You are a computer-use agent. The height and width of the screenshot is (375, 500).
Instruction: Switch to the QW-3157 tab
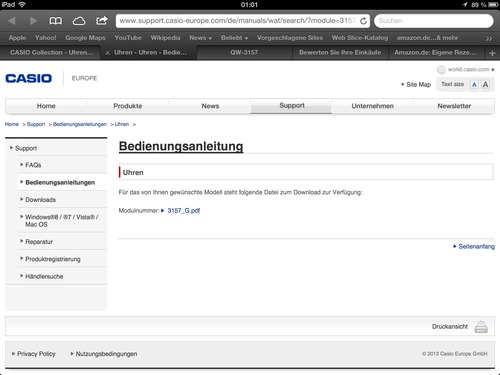(x=244, y=53)
